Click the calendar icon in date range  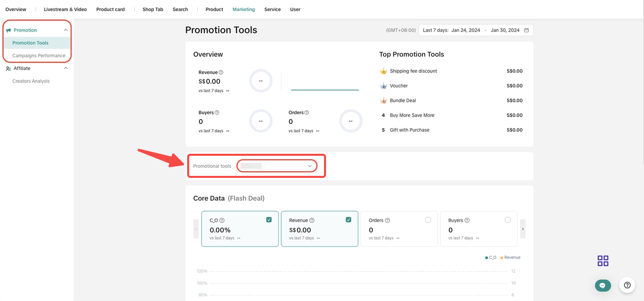(526, 30)
